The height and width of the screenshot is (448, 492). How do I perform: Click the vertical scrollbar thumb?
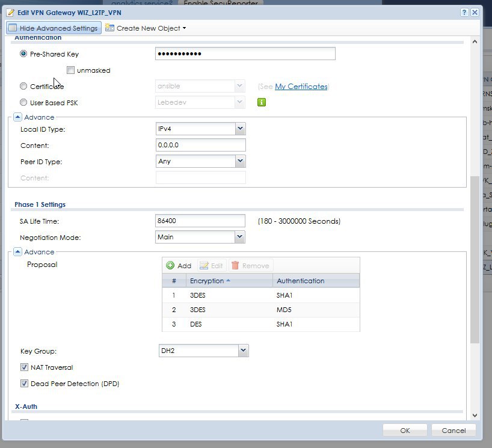475,260
